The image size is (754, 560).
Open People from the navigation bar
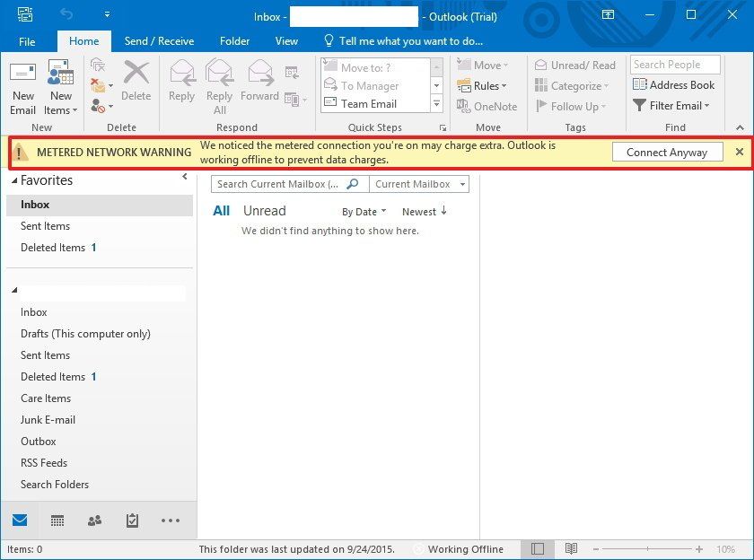coord(96,520)
